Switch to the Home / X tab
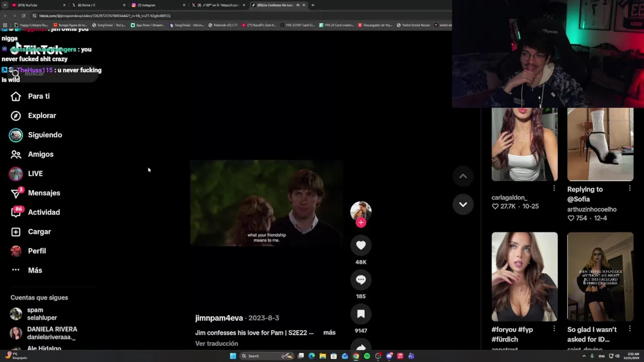The image size is (644, 362). [99, 5]
